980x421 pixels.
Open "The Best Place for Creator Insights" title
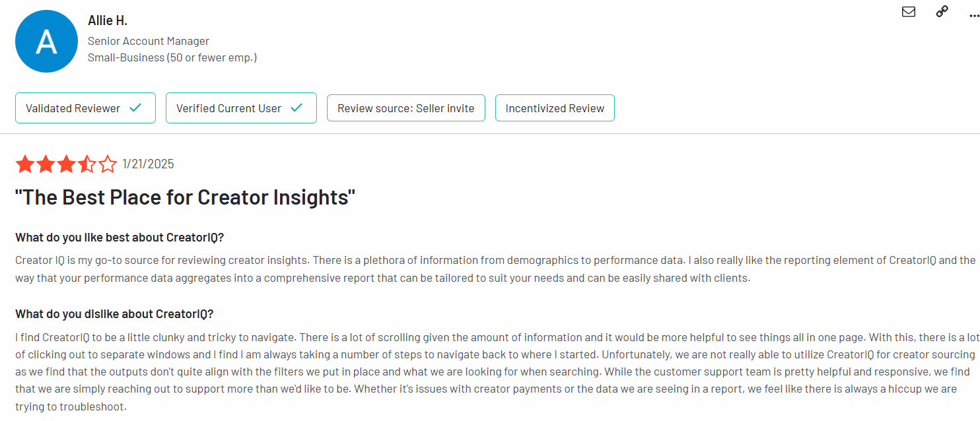coord(186,197)
